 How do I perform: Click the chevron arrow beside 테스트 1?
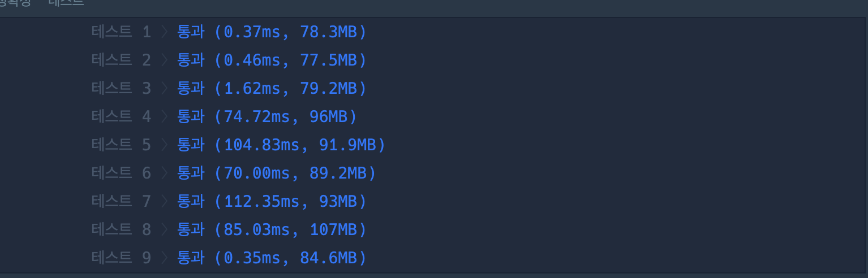pos(164,32)
